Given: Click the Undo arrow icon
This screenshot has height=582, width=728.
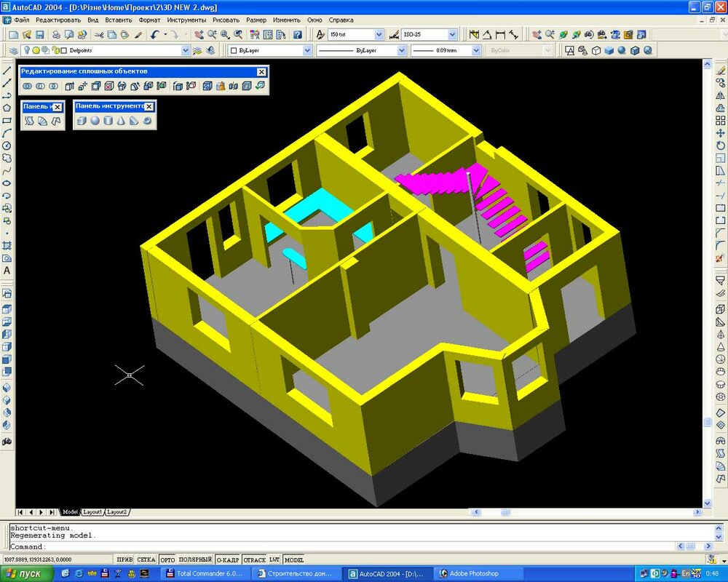Looking at the screenshot, I should pos(154,34).
